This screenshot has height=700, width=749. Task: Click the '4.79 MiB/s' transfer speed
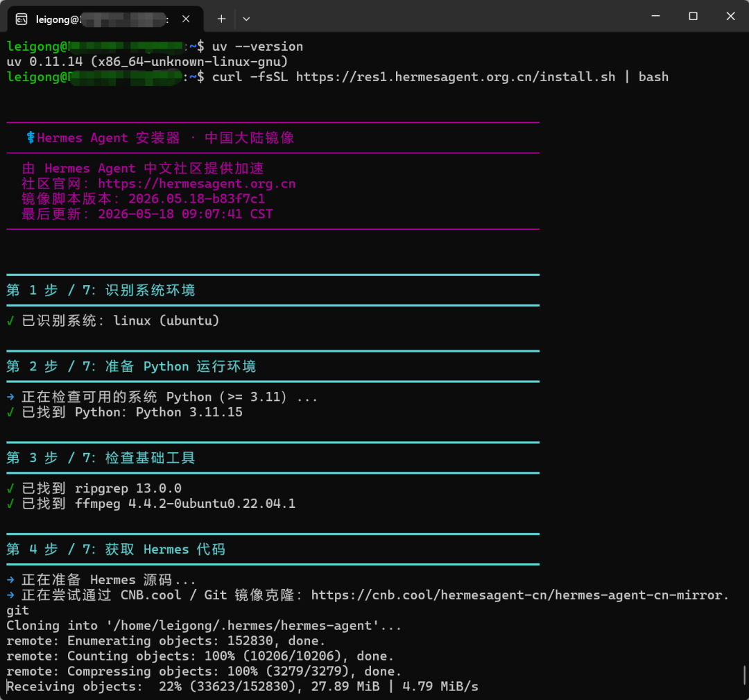point(440,687)
